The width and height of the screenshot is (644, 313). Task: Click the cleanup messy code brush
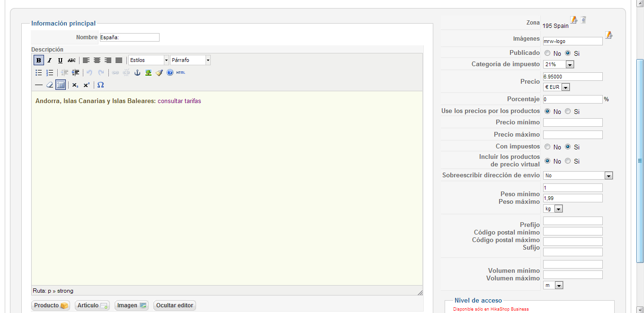tap(159, 73)
